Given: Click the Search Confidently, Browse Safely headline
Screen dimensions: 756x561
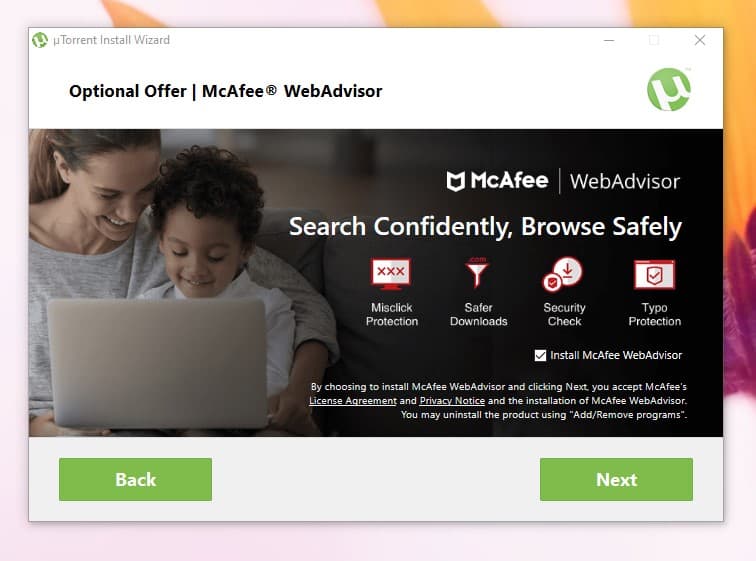Looking at the screenshot, I should 485,227.
